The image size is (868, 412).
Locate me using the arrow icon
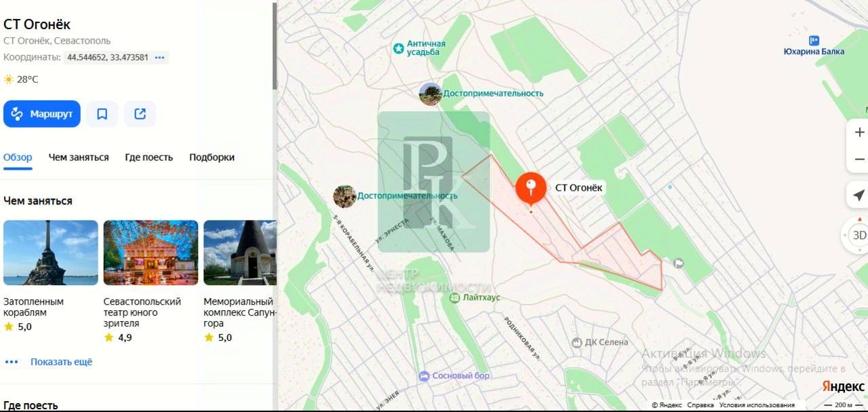click(x=859, y=196)
